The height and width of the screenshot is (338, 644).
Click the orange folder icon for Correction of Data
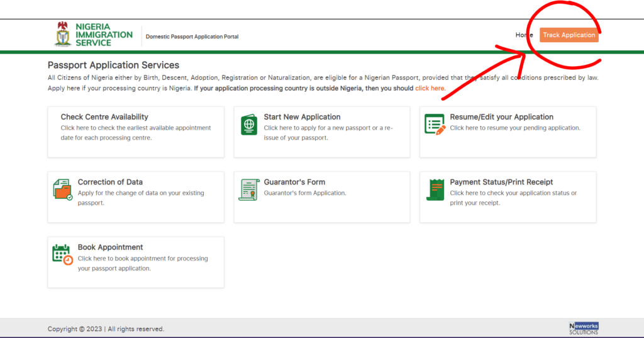pos(62,189)
